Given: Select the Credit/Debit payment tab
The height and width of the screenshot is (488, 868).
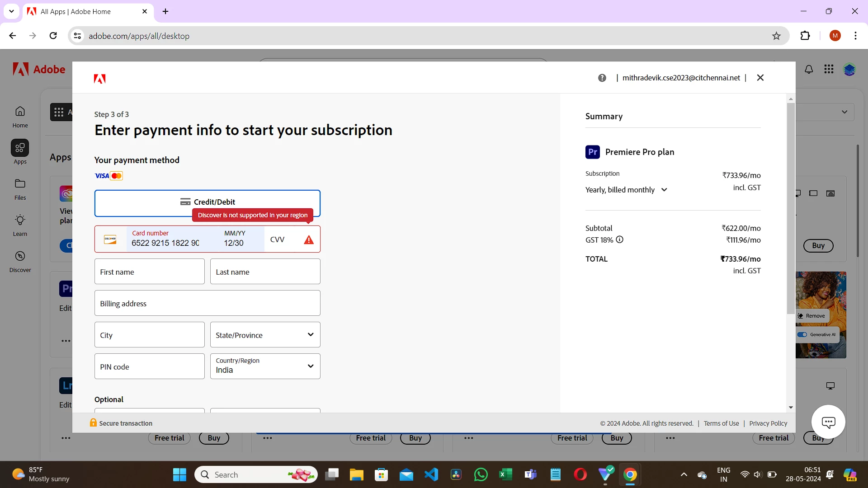Looking at the screenshot, I should click(208, 202).
